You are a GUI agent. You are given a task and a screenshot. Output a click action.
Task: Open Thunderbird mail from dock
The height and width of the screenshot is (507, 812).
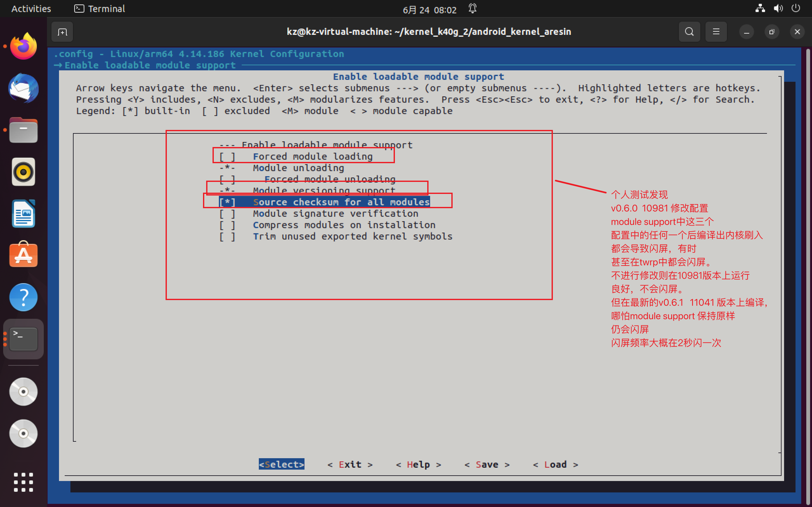pos(23,88)
